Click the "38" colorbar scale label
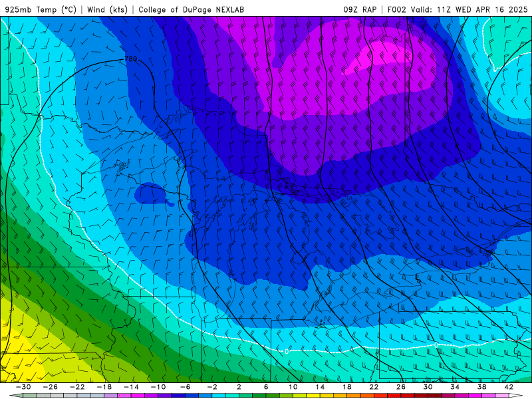532x399 pixels. click(481, 387)
